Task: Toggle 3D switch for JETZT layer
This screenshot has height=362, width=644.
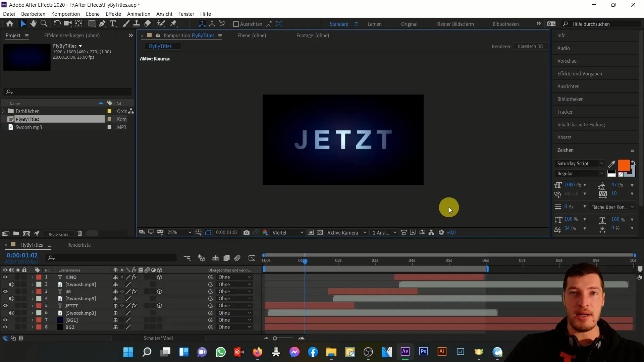Action: [x=160, y=306]
